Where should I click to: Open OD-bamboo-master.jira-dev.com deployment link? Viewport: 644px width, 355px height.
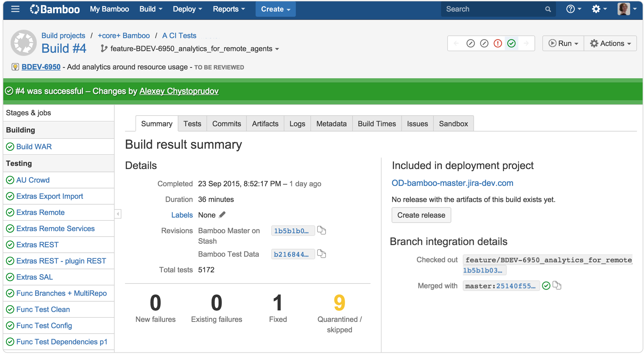point(452,183)
